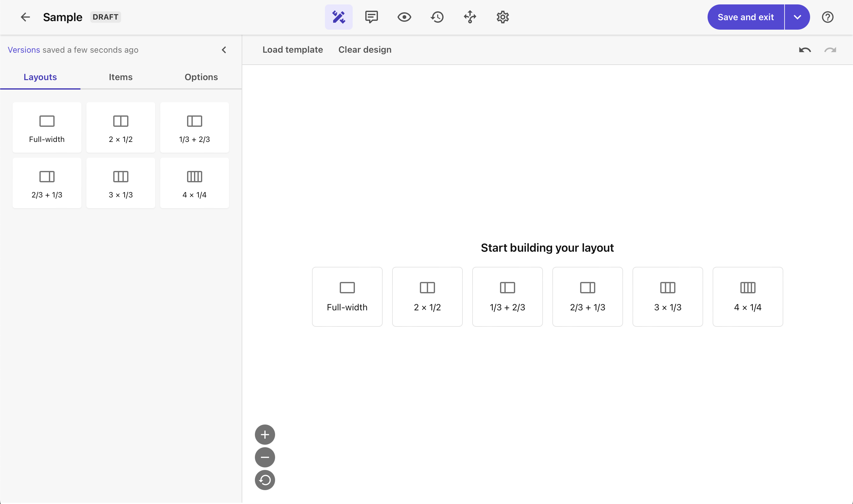
Task: Switch to the Items tab
Action: coord(121,77)
